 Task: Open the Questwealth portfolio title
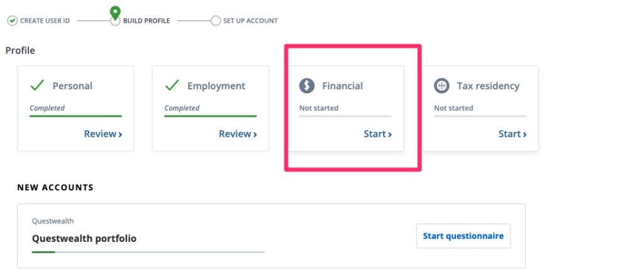pyautogui.click(x=84, y=238)
